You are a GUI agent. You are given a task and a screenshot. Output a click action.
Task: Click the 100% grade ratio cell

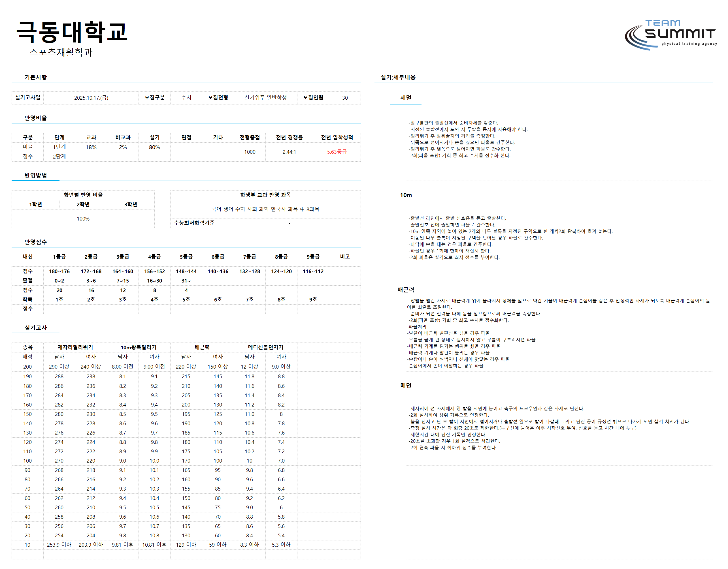coord(83,219)
